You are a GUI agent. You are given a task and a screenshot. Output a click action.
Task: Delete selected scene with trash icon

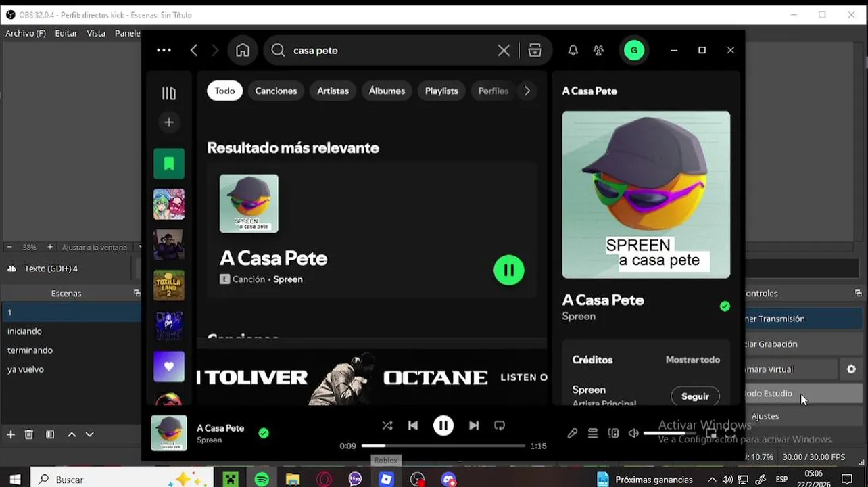pyautogui.click(x=29, y=434)
